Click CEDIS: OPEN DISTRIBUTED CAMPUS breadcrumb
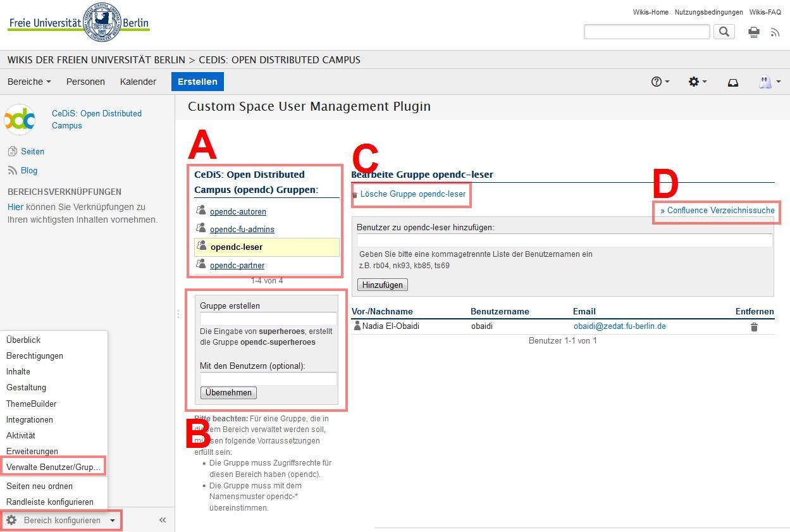790x532 pixels. pyautogui.click(x=280, y=60)
